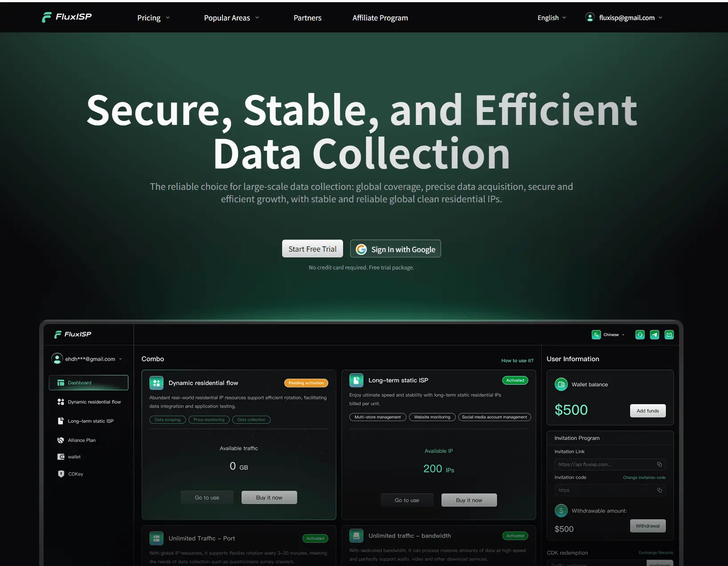Open the fluxisp@gmail.com account menu
This screenshot has width=728, height=566.
pyautogui.click(x=624, y=17)
